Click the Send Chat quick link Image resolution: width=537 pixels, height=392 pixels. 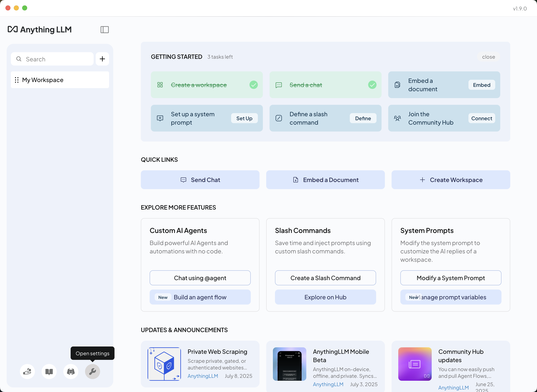(200, 180)
